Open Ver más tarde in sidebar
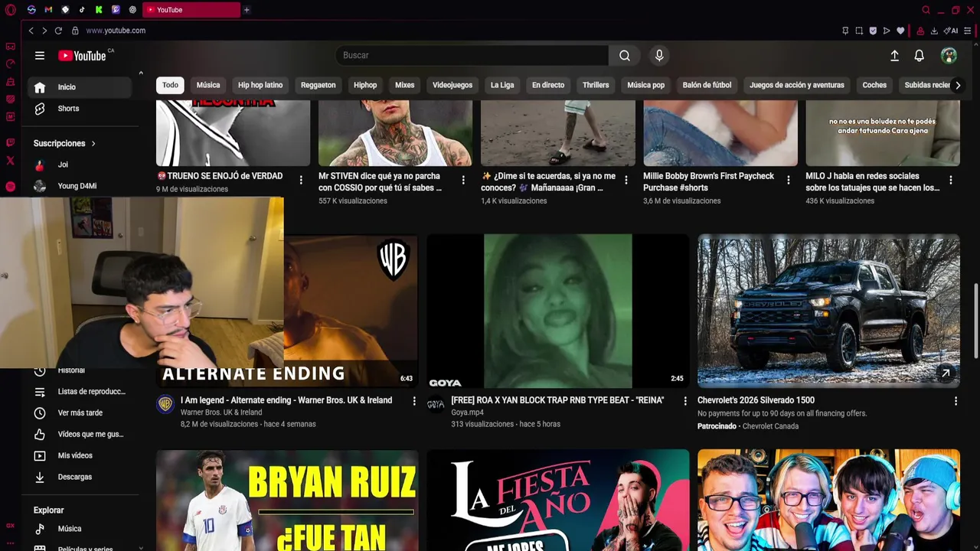The image size is (980, 551). point(80,413)
